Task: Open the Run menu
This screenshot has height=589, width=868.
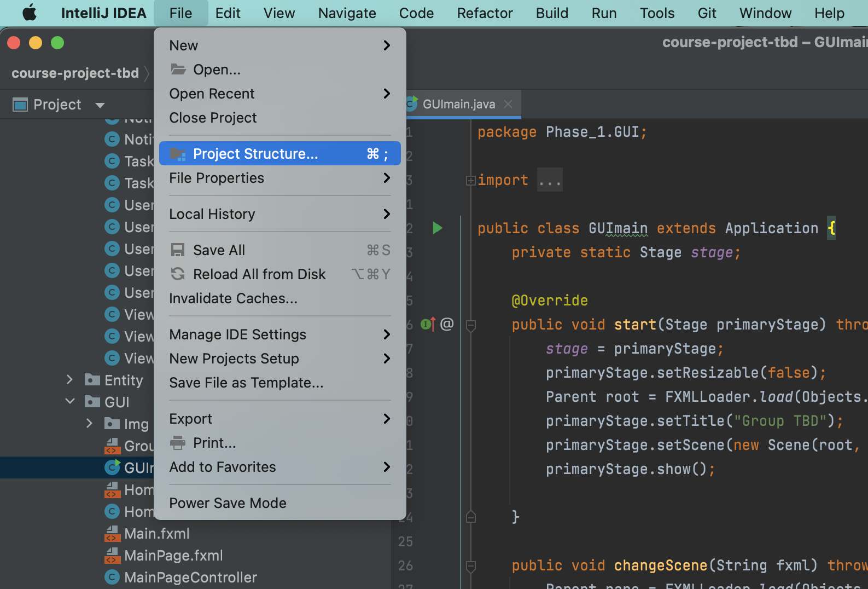Action: tap(604, 13)
